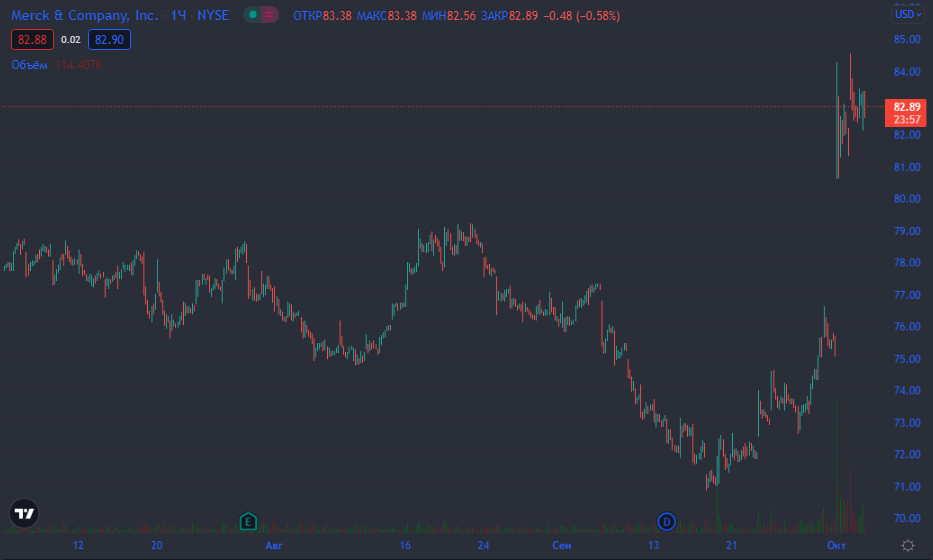Open the USD currency dropdown
This screenshot has width=933, height=560.
pos(908,14)
